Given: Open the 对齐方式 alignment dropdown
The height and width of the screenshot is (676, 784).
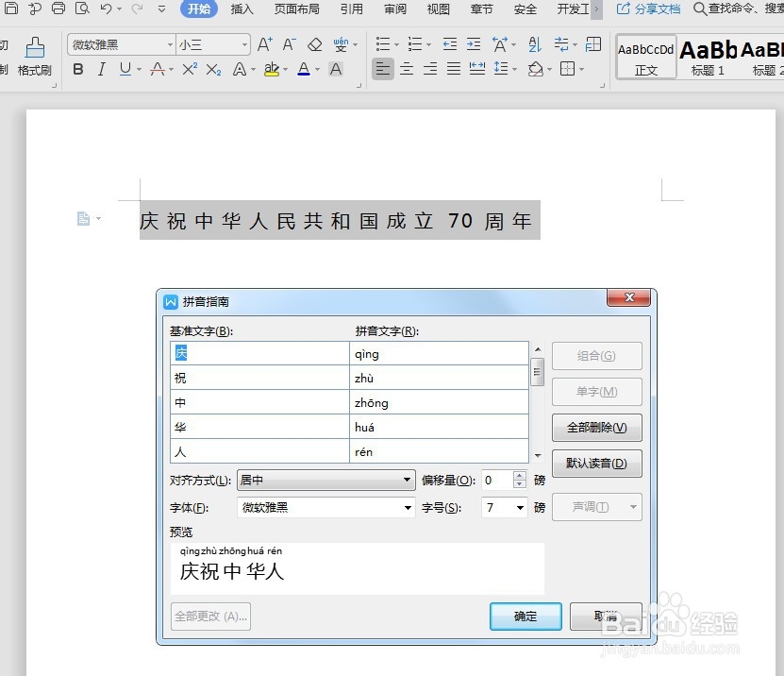Looking at the screenshot, I should tap(408, 480).
